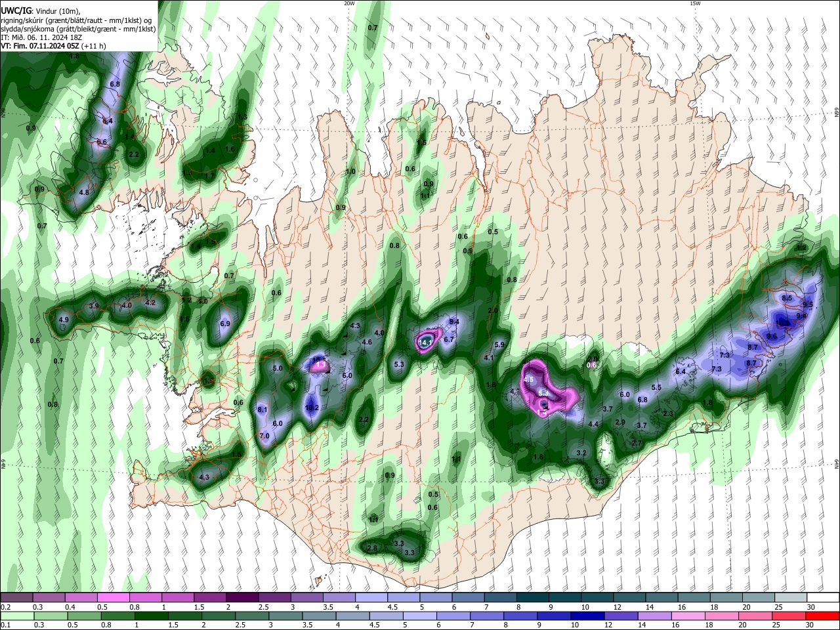
Task: Click the 5.9 precipitation value
Action: [x=499, y=345]
